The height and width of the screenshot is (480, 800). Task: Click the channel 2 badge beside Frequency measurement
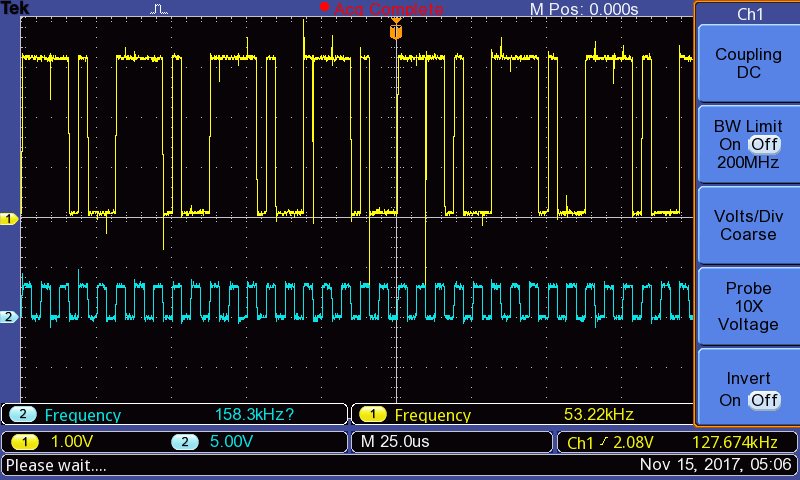[22, 414]
